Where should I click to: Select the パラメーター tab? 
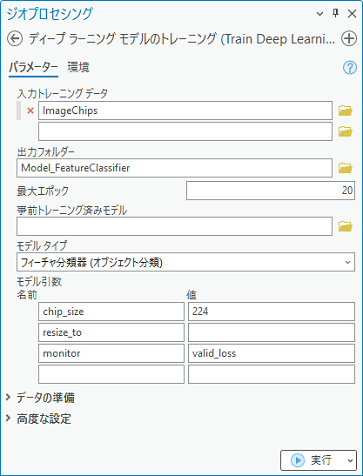coord(33,68)
